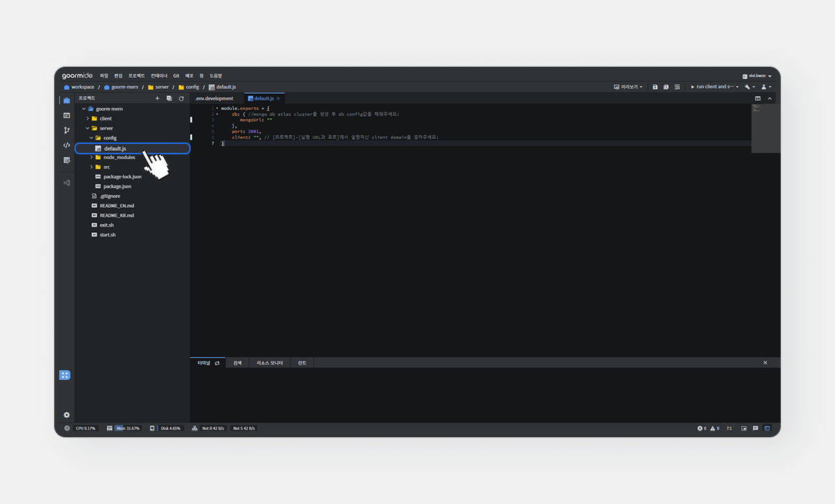Save the file with the floppy disk icon
The height and width of the screenshot is (504, 835).
[x=655, y=87]
